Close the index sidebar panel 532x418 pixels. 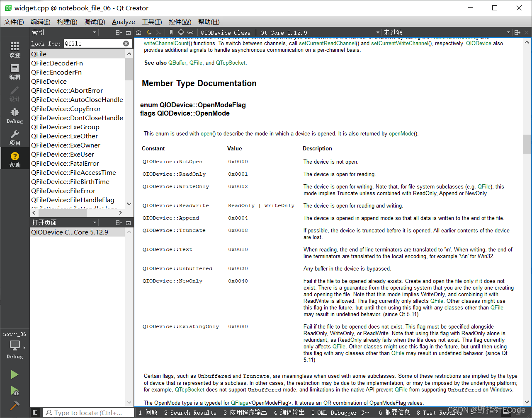tap(128, 32)
